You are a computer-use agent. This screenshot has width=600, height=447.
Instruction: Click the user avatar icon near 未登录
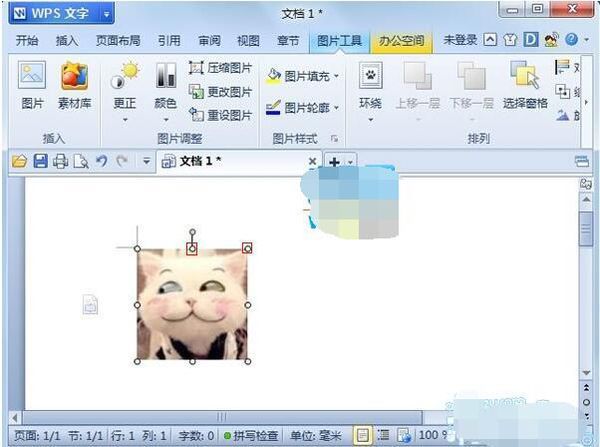tap(551, 39)
